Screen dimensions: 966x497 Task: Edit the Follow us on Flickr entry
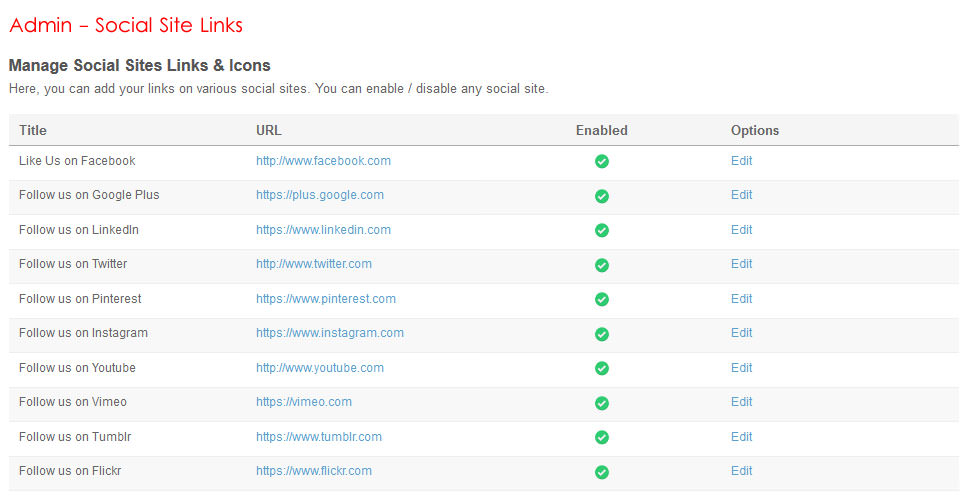click(x=741, y=471)
